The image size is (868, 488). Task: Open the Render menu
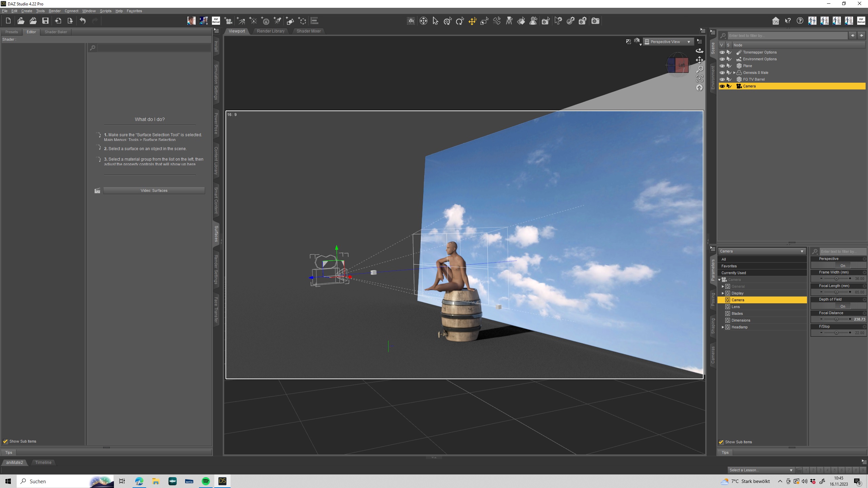click(x=55, y=11)
